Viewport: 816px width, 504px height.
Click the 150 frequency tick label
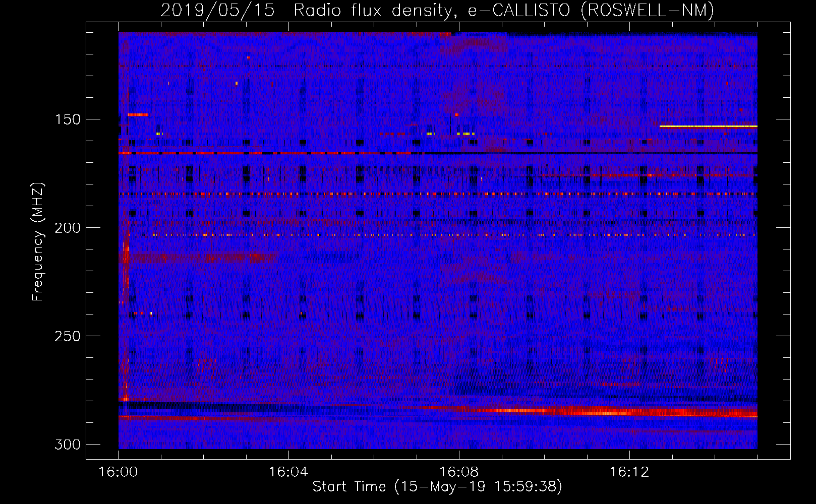pyautogui.click(x=68, y=119)
